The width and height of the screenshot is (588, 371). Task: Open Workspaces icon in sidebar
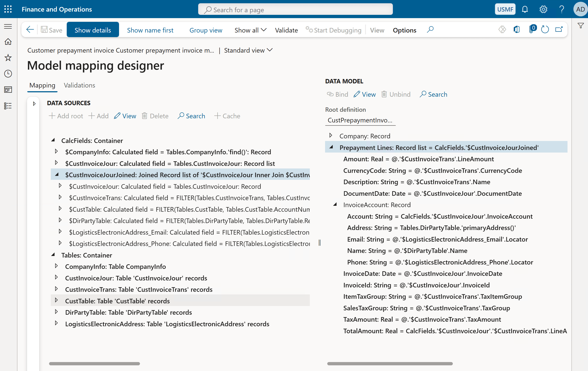(8, 90)
